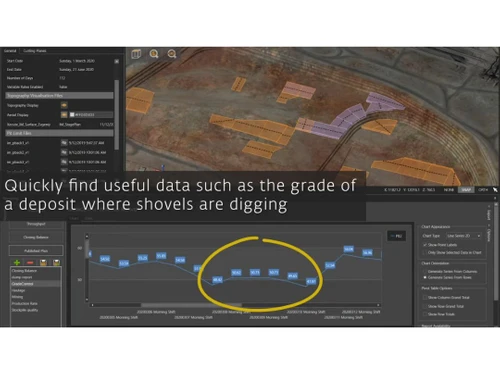Open the Chart Type dropdown
This screenshot has width=500, height=375.
point(464,236)
